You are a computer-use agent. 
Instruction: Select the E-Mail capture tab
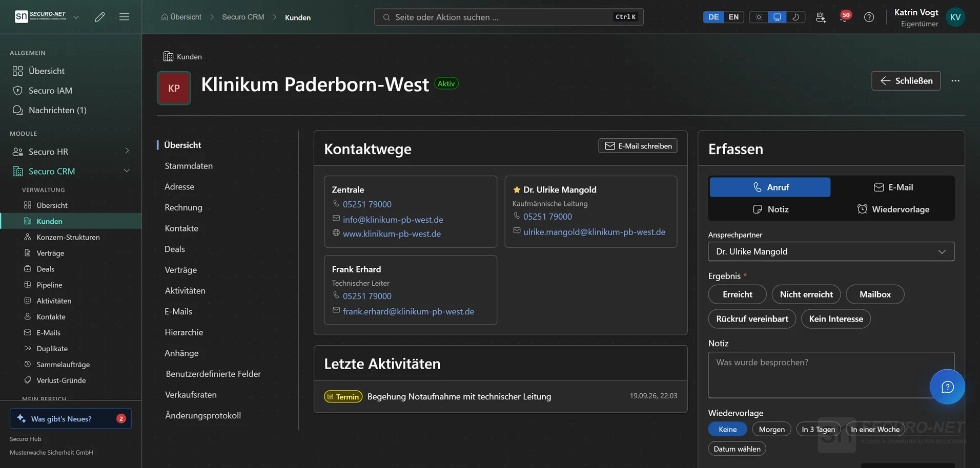(893, 187)
